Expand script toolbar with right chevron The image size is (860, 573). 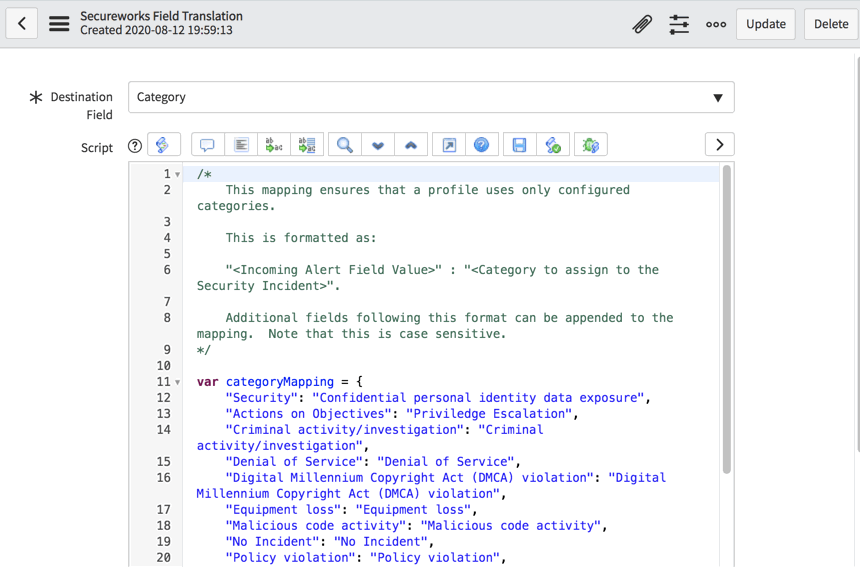pos(720,144)
